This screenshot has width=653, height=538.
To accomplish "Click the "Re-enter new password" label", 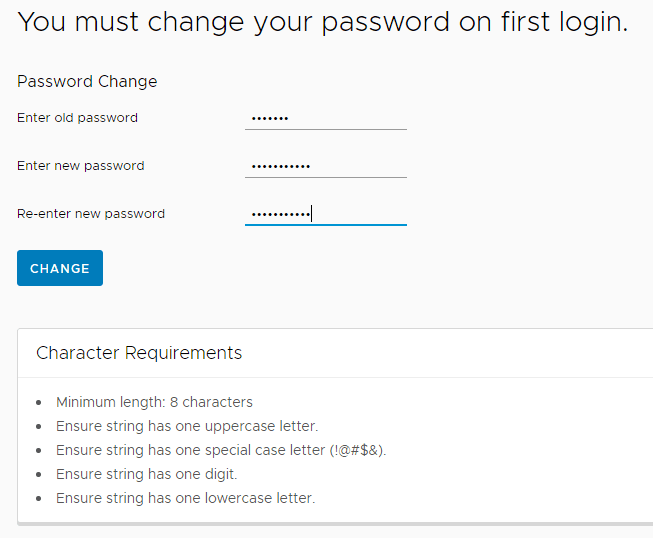I will pyautogui.click(x=91, y=214).
